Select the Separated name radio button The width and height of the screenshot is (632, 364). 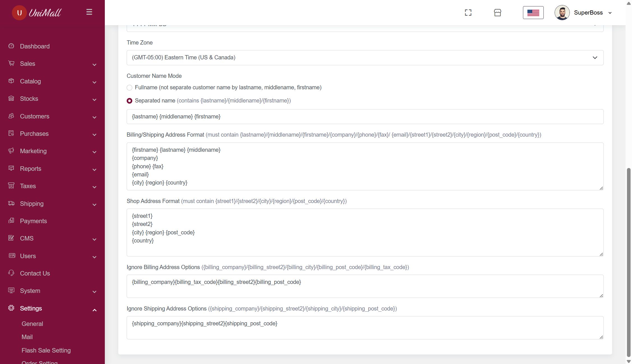[129, 101]
